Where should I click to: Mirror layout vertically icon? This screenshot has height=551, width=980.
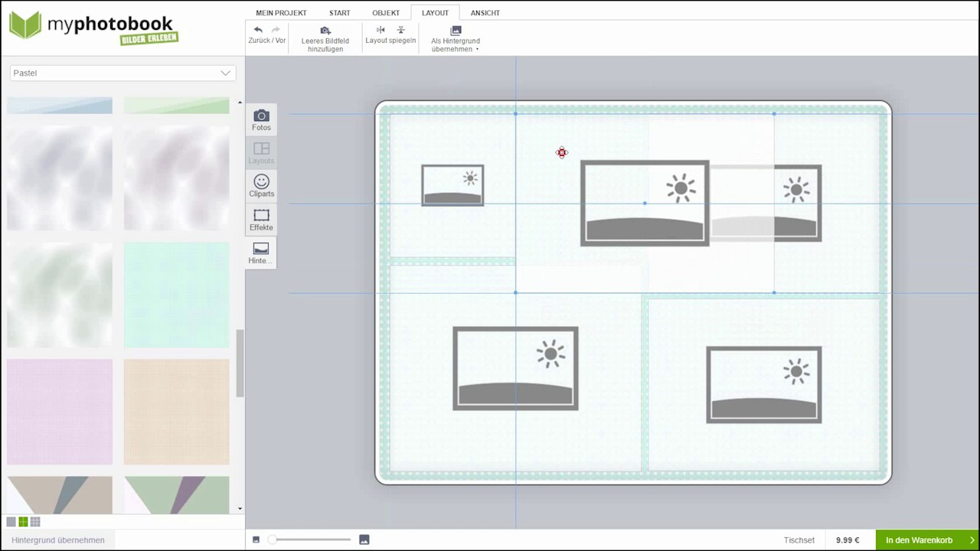(x=400, y=30)
